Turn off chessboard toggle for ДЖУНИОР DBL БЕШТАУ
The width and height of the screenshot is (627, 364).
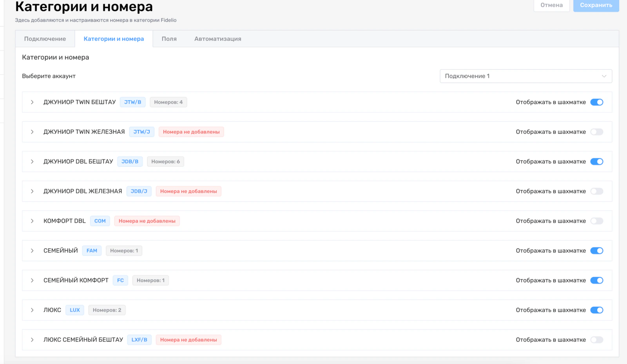[597, 162]
